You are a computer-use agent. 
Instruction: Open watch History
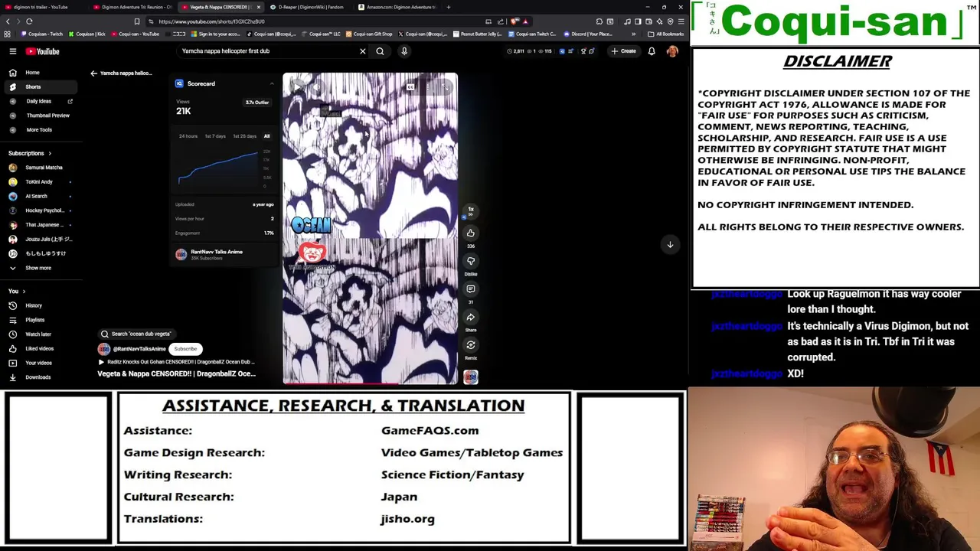[x=41, y=305]
